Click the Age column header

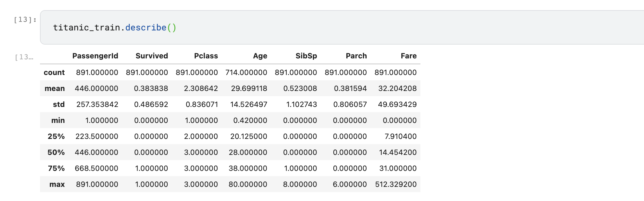260,56
